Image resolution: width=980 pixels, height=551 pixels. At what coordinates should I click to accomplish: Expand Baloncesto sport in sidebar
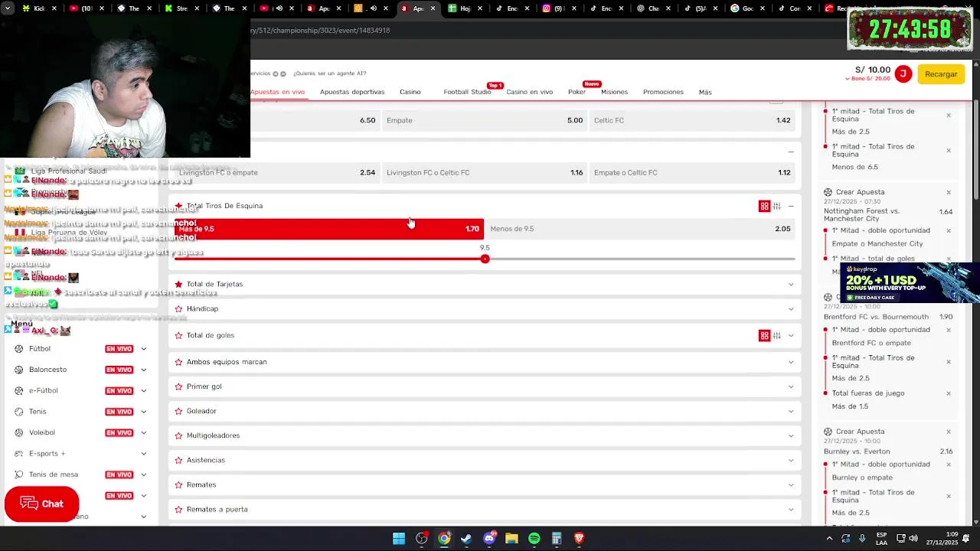tap(143, 370)
